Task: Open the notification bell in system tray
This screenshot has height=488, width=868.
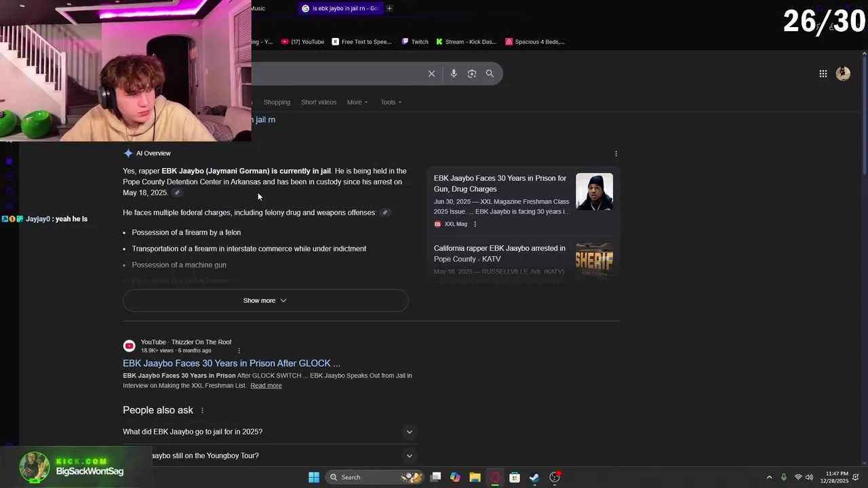Action: tap(856, 477)
